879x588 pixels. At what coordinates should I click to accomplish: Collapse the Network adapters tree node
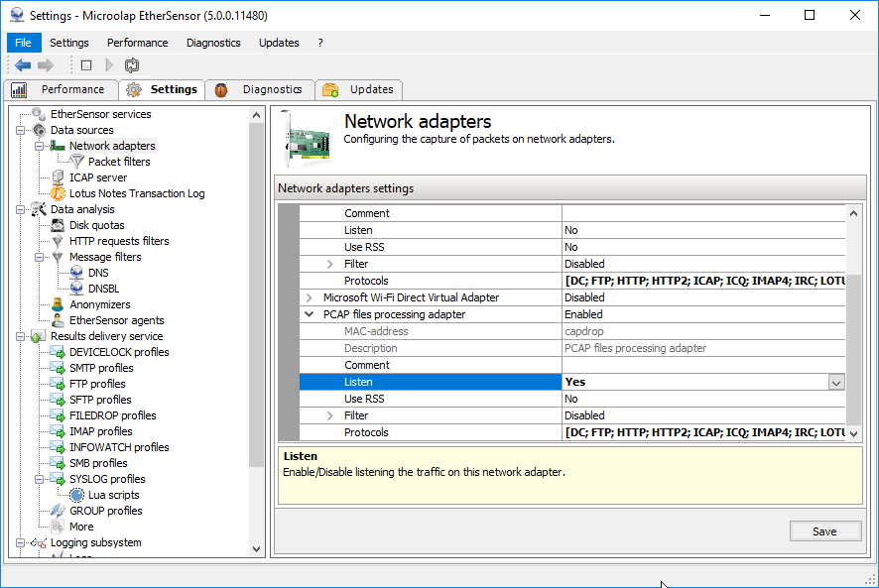click(x=40, y=146)
